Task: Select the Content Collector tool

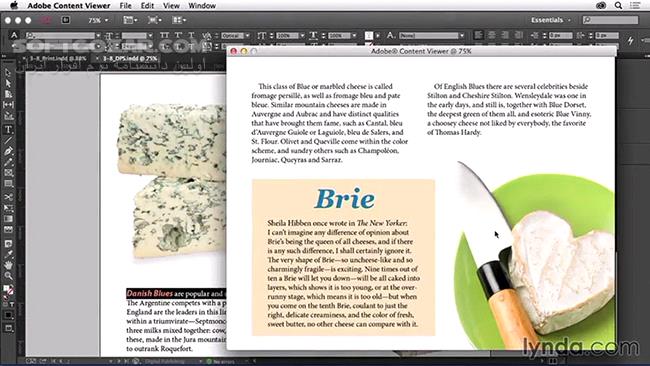Action: 8,116
